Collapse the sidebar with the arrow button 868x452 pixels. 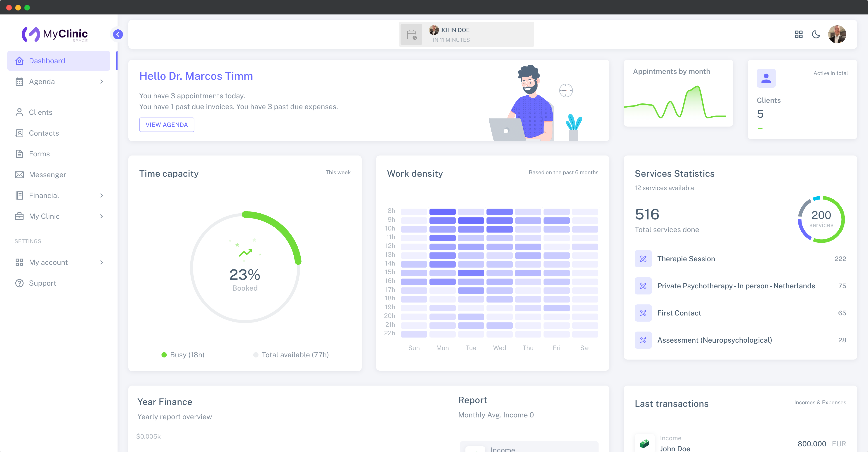tap(118, 34)
